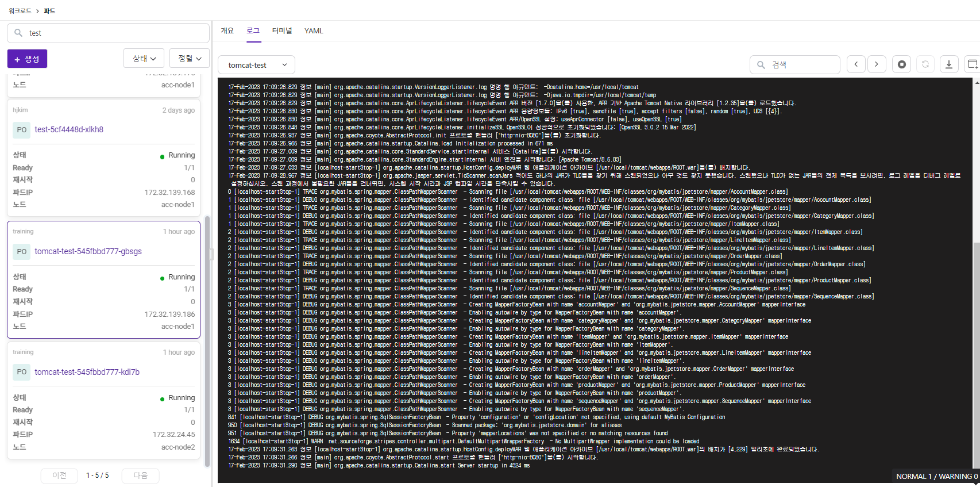Click pod IP 172.32.139.168
Image resolution: width=980 pixels, height=487 pixels.
(169, 193)
